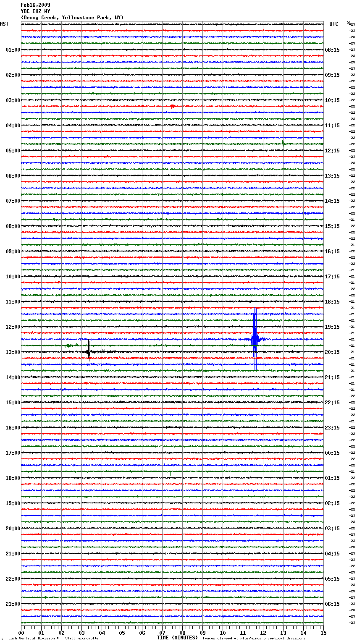Click the 18:15 UTC time label

pyautogui.click(x=332, y=302)
